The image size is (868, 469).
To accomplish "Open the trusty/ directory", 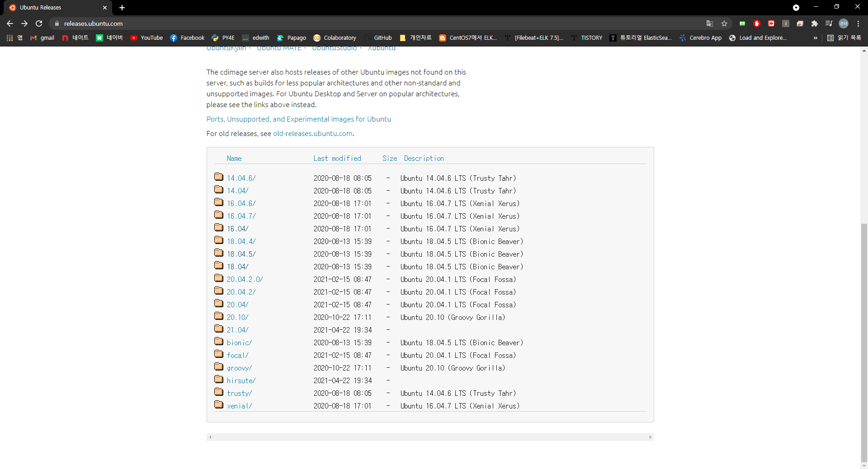I will tap(240, 394).
